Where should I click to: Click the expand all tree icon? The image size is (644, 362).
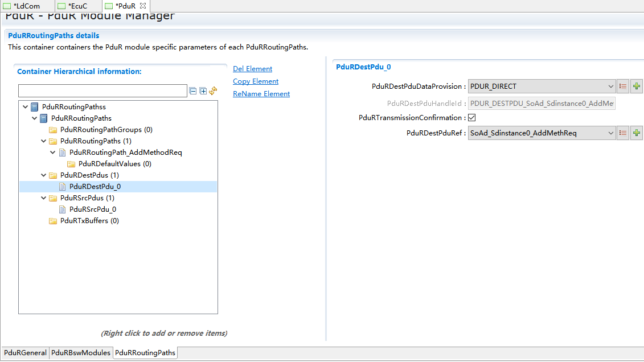coord(203,91)
